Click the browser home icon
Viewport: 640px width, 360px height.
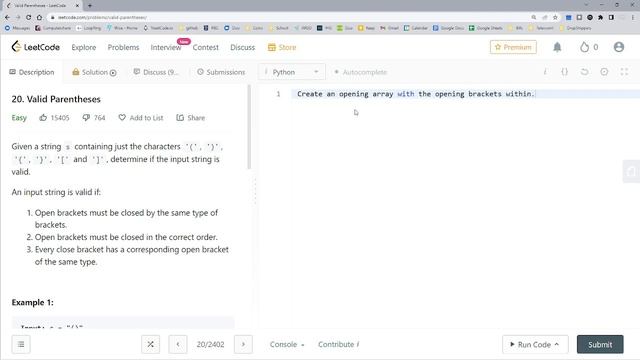[39, 18]
